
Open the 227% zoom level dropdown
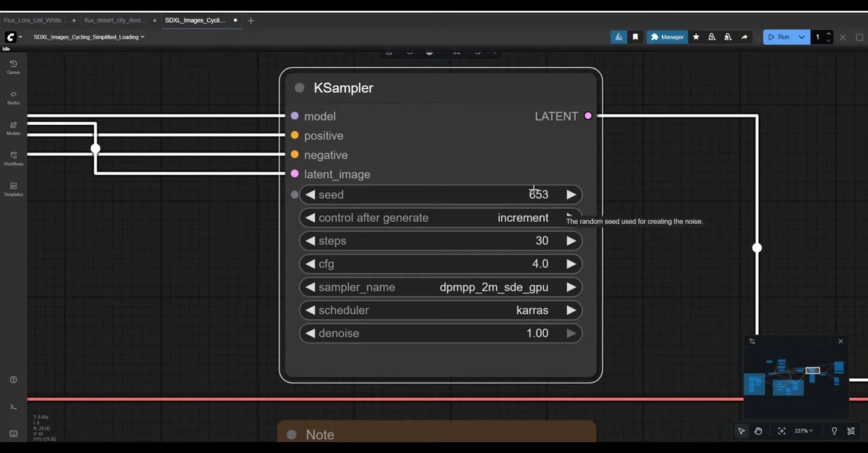[804, 431]
